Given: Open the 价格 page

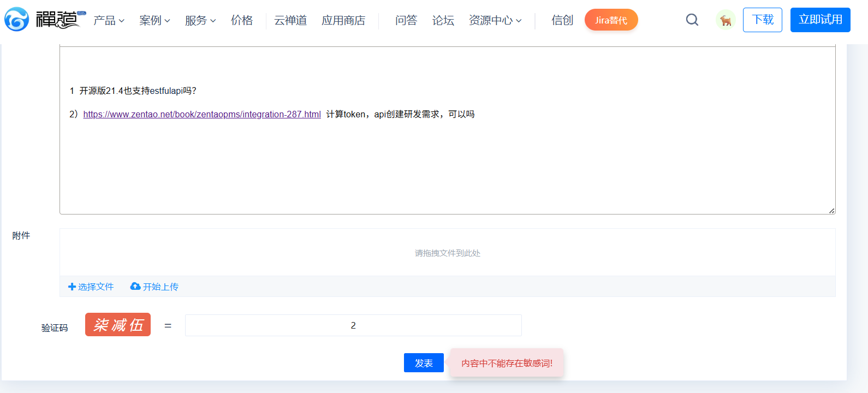Looking at the screenshot, I should coord(242,20).
